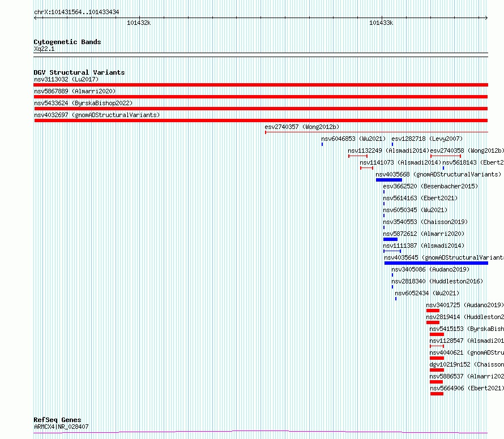Click the nsv4035668 gnomAD label

pyautogui.click(x=438, y=174)
